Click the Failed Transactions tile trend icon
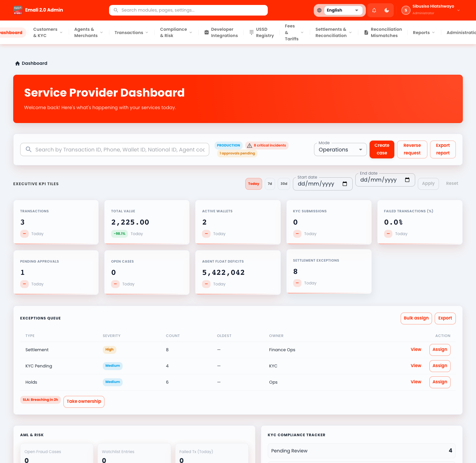This screenshot has height=463, width=476. coord(388,234)
